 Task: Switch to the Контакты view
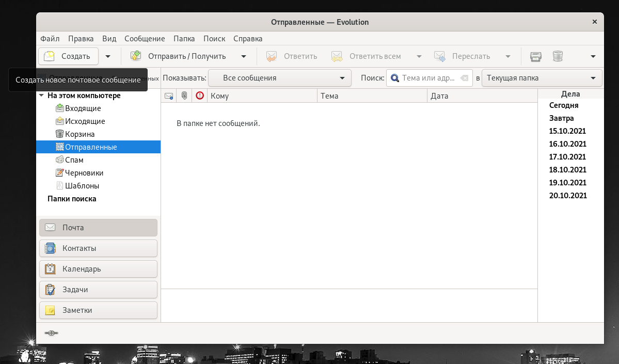(98, 248)
